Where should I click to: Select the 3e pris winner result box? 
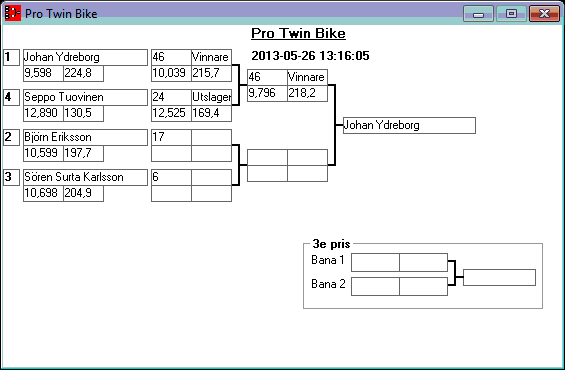coord(499,277)
